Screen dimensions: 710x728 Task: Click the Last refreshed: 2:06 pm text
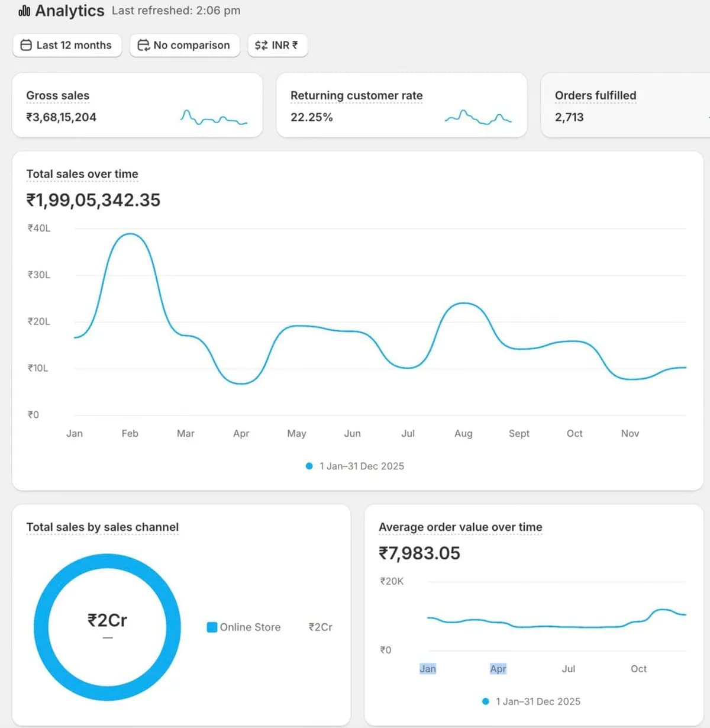coord(176,11)
